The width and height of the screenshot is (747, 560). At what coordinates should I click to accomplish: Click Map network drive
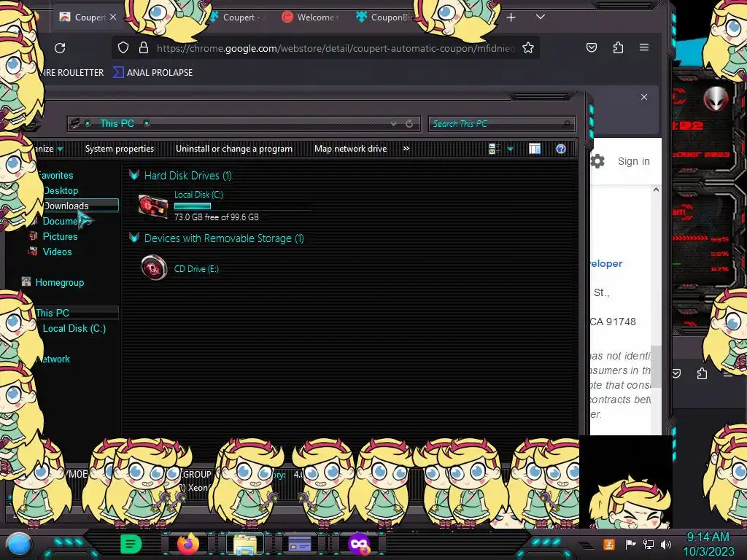tap(351, 149)
